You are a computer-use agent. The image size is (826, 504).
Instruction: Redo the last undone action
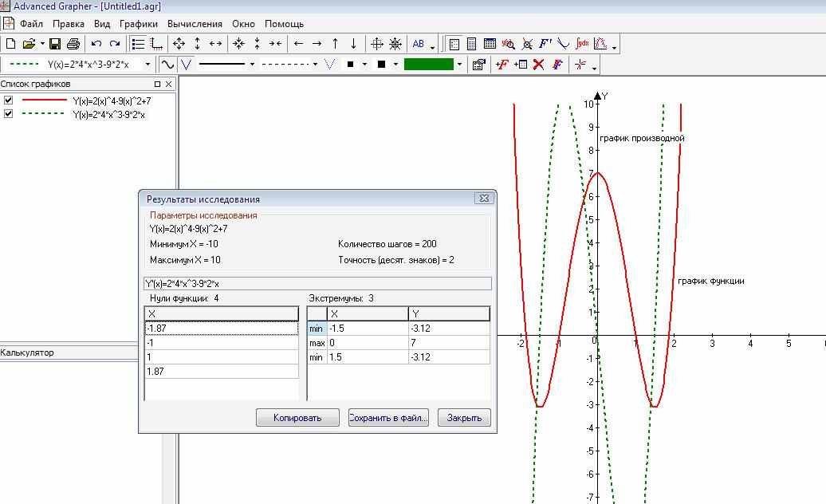pos(114,44)
